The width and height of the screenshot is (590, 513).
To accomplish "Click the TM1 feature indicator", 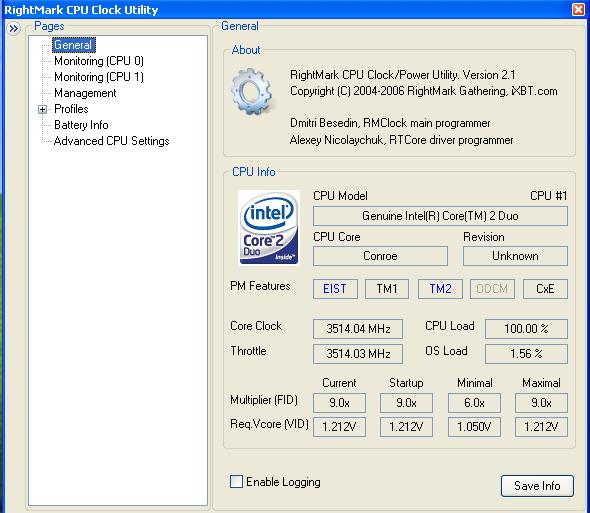I will pos(387,289).
